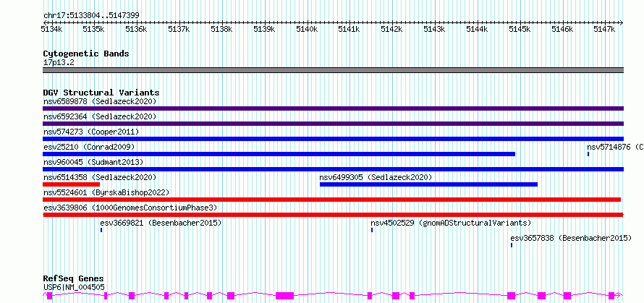The image size is (644, 303).
Task: Select the small nsv4502529 blue marker
Action: pos(372,230)
